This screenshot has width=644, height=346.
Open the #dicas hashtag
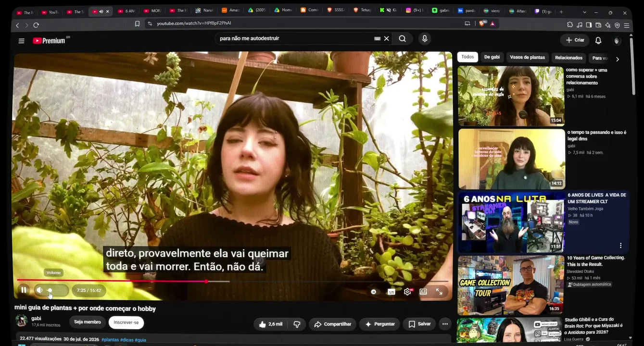(x=127, y=340)
